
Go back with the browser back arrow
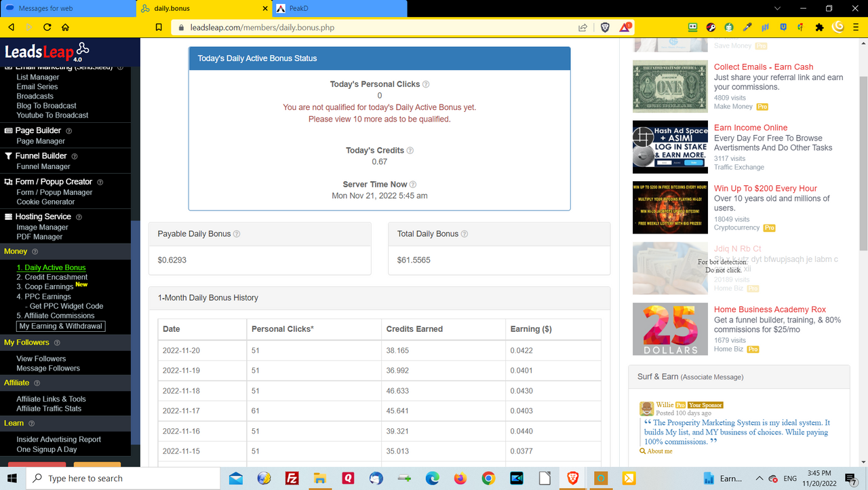point(12,28)
